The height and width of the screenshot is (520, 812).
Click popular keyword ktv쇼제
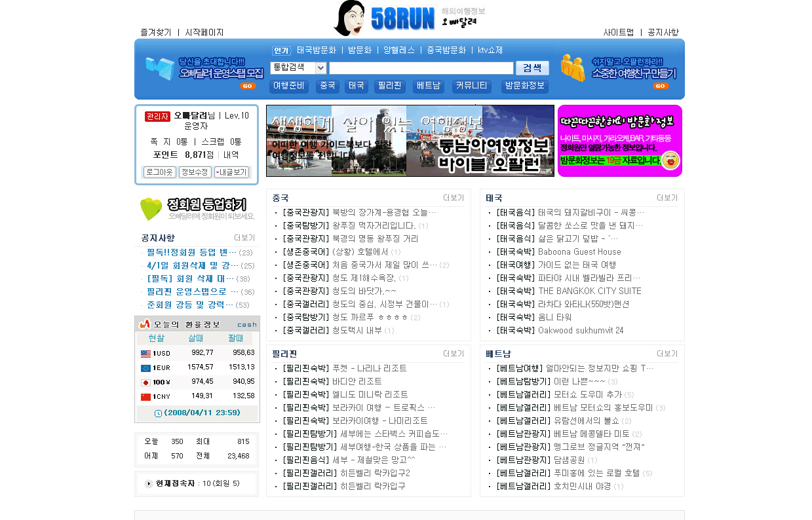[x=490, y=50]
